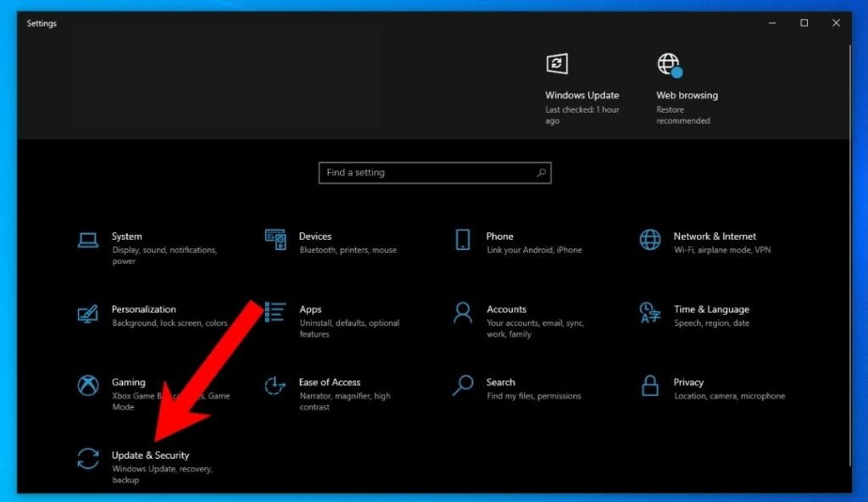Click 'Find my files, permissions' description
Viewport: 868px width, 502px height.
point(534,396)
